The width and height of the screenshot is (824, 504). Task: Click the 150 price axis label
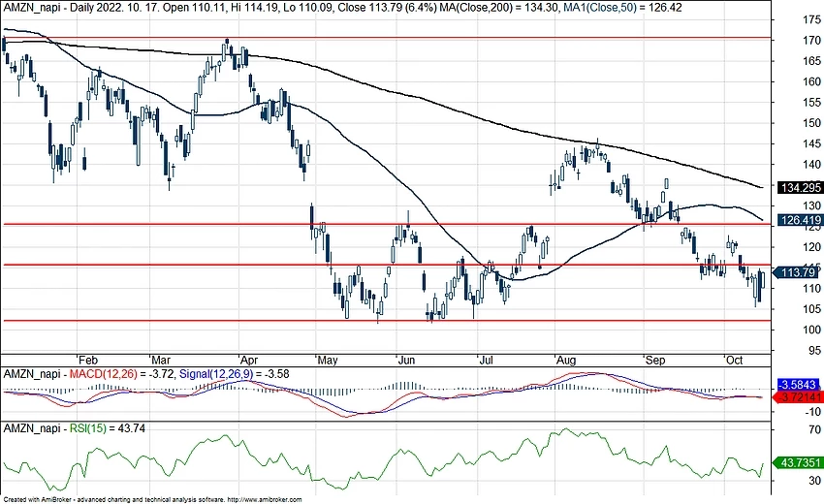pos(812,123)
